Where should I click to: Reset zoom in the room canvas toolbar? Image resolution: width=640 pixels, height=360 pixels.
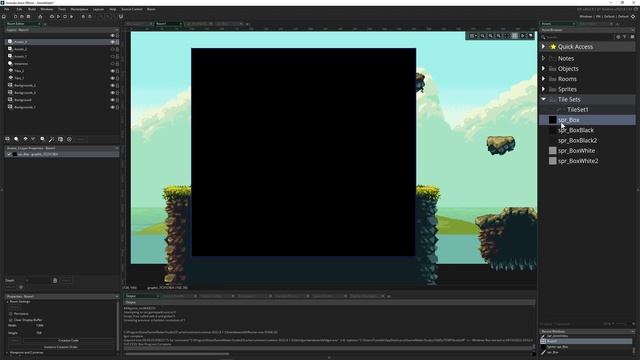point(491,36)
